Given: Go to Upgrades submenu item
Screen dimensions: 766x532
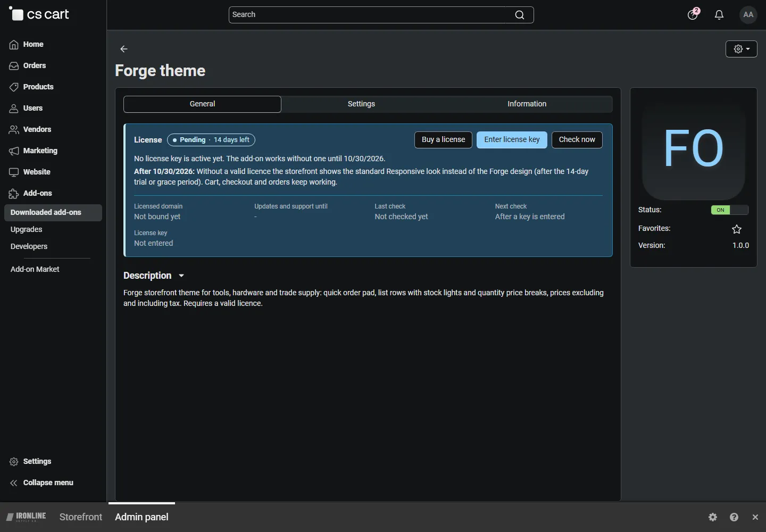Looking at the screenshot, I should pyautogui.click(x=27, y=230).
